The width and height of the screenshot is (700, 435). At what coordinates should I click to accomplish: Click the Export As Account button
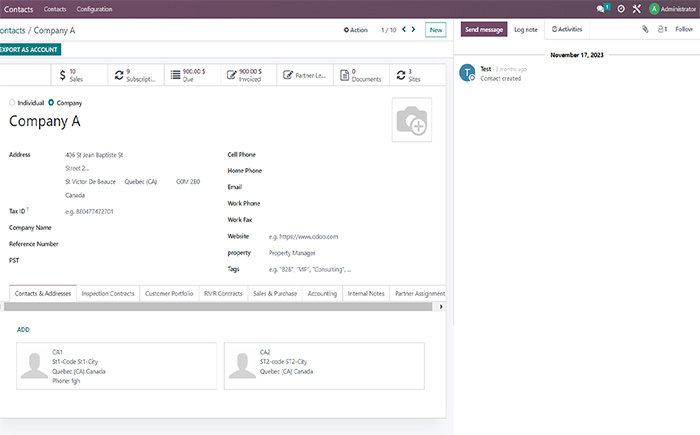[29, 50]
